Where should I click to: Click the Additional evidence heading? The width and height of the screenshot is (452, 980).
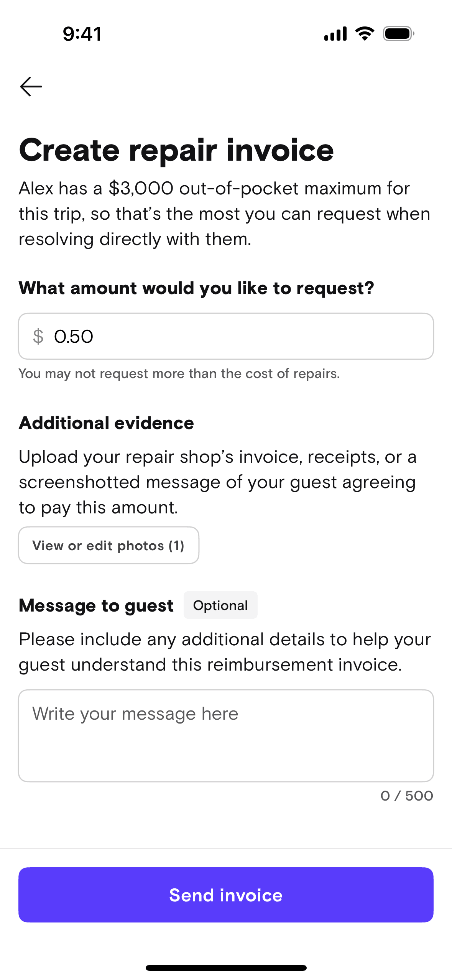pos(106,423)
